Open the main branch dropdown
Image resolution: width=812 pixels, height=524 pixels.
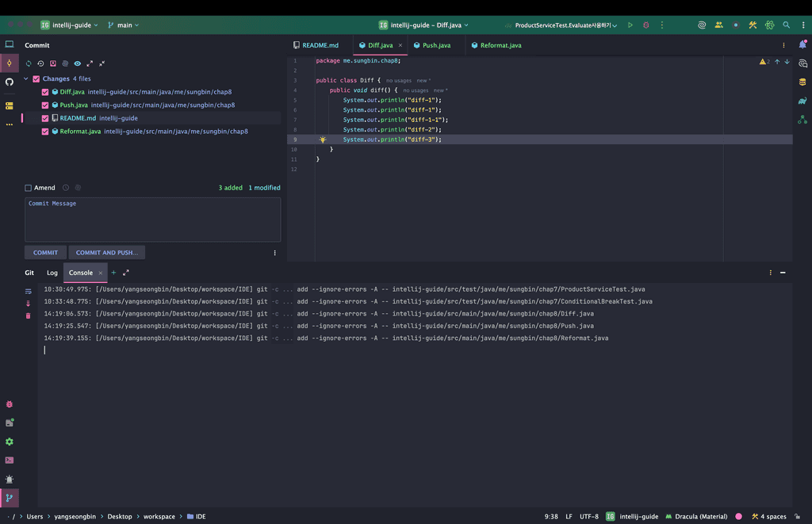point(123,25)
